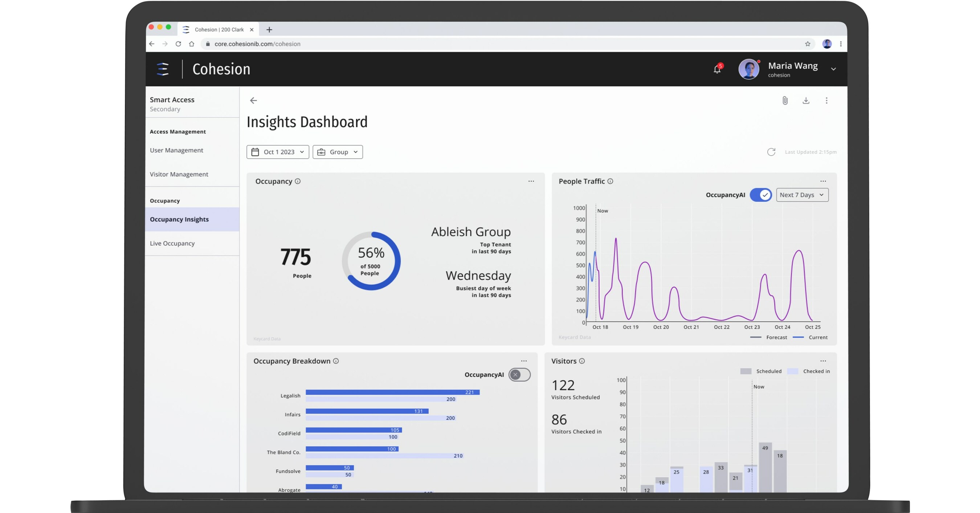The image size is (980, 513).
Task: Select Visitor Management in the sidebar
Action: 179,174
